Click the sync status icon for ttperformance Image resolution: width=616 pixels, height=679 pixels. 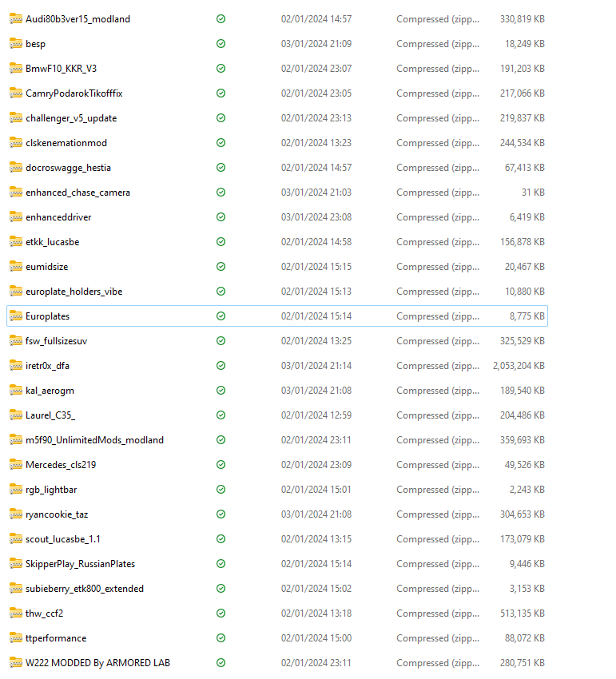coord(221,638)
